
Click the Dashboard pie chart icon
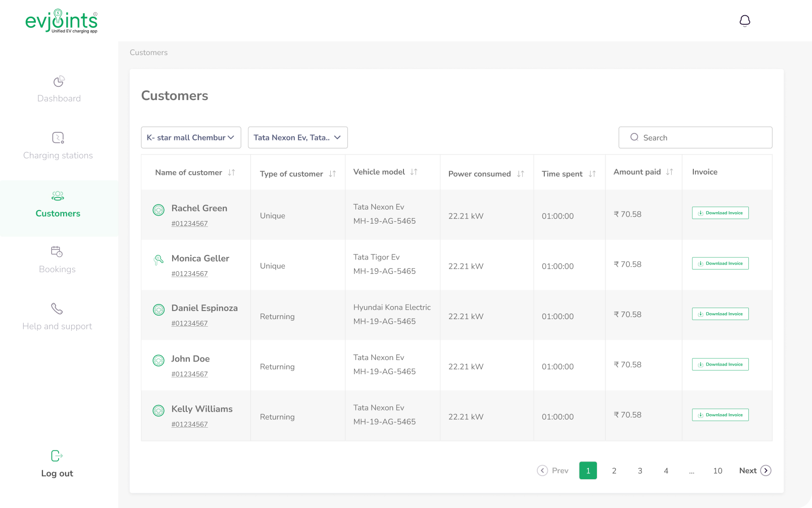click(59, 81)
